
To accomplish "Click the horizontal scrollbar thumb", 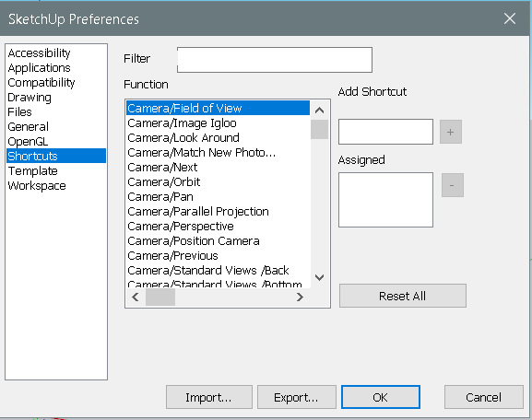I will [160, 297].
